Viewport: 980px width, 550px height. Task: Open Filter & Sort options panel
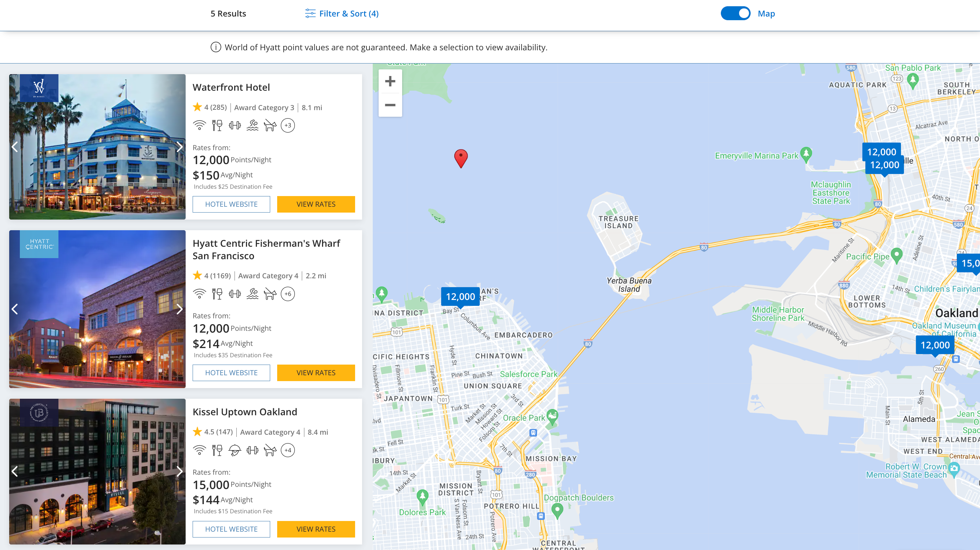click(x=341, y=14)
